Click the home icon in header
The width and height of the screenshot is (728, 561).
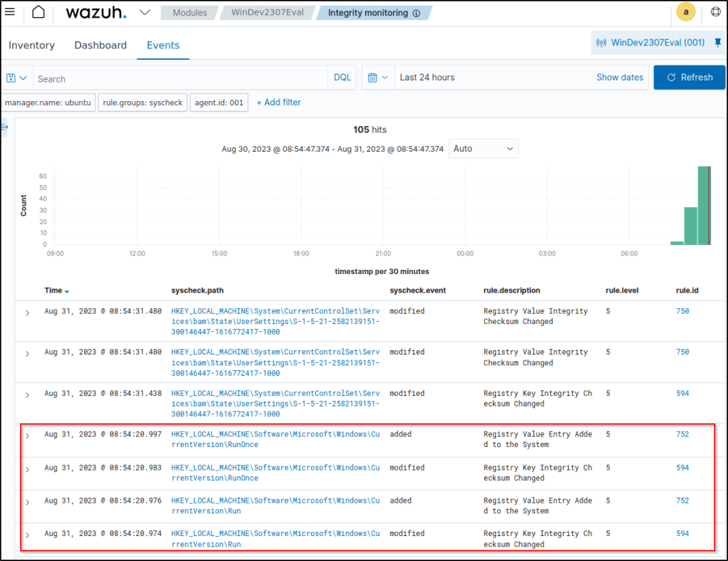(x=38, y=12)
